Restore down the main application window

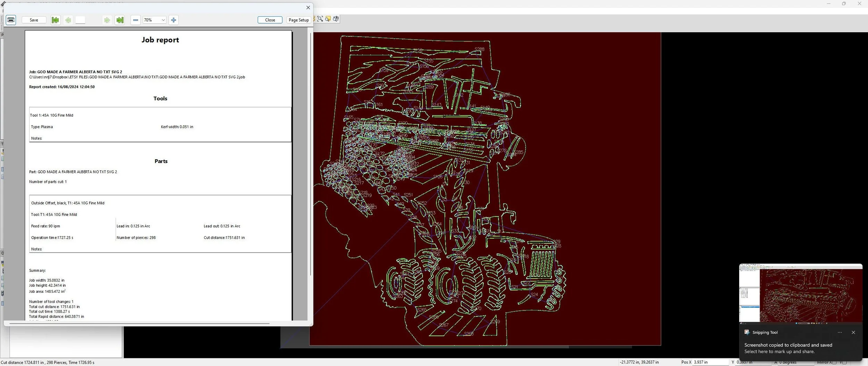(x=844, y=3)
